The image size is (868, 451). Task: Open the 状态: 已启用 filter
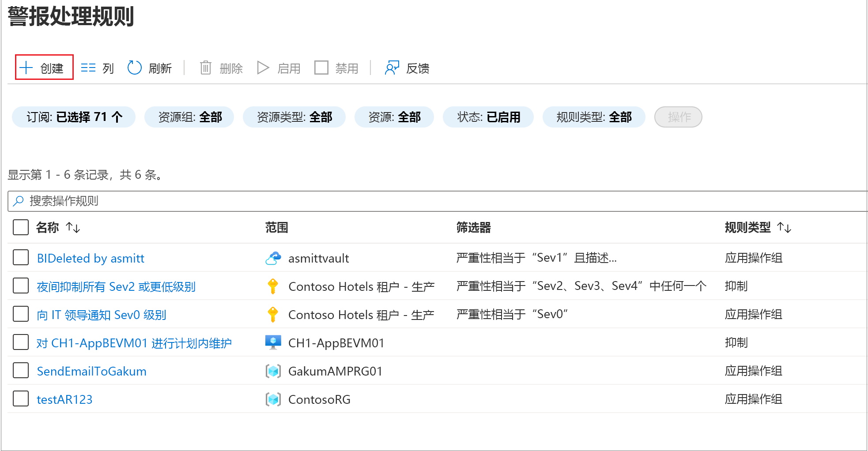pos(488,117)
